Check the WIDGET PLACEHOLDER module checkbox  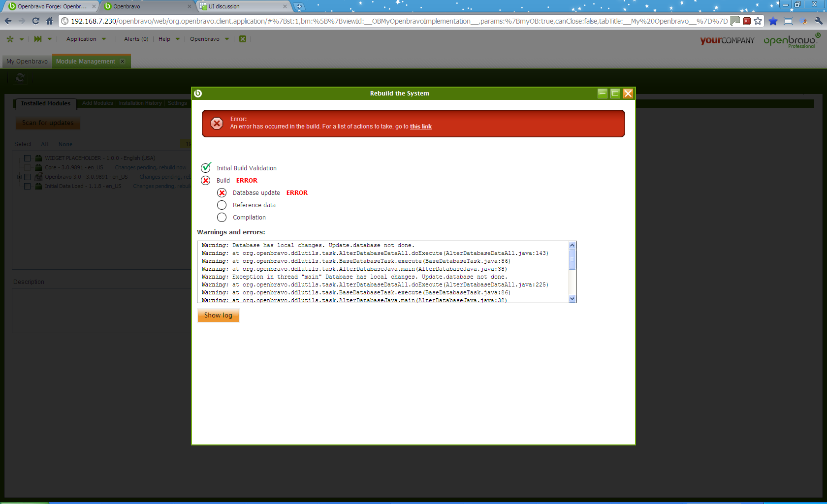(28, 158)
